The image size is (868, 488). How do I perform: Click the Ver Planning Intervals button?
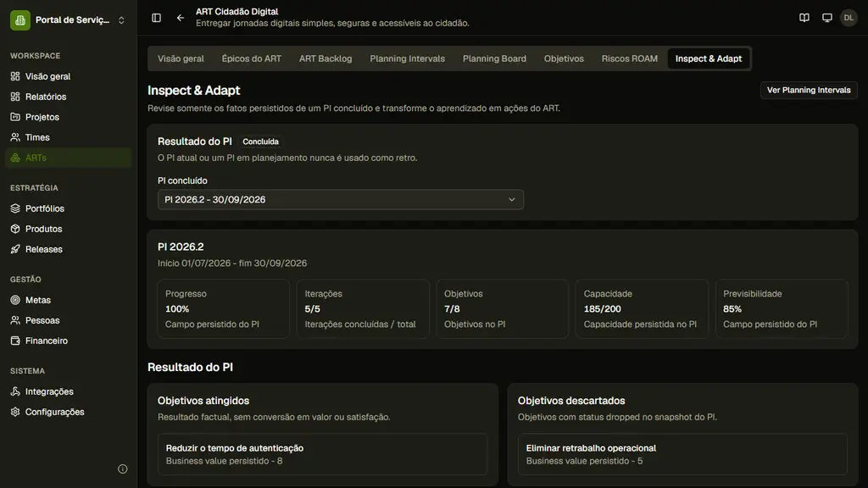(809, 90)
